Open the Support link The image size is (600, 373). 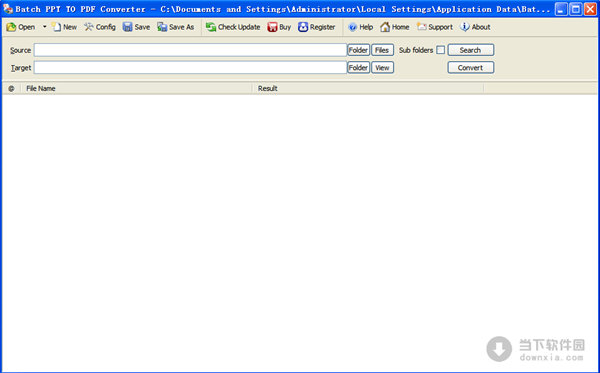point(435,27)
